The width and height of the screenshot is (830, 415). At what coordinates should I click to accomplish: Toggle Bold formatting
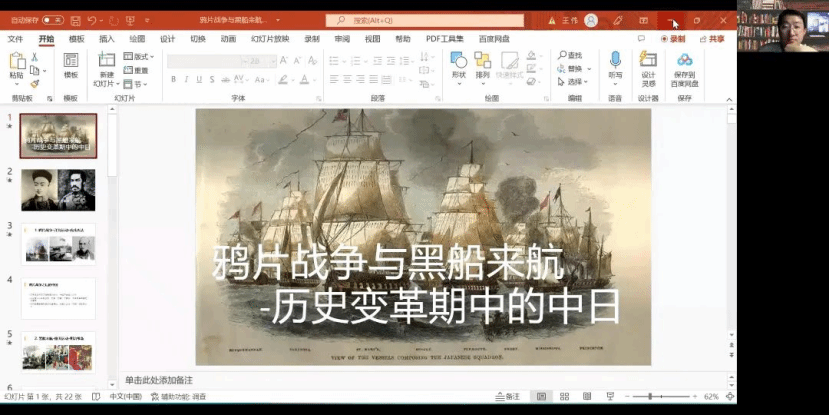(x=173, y=79)
